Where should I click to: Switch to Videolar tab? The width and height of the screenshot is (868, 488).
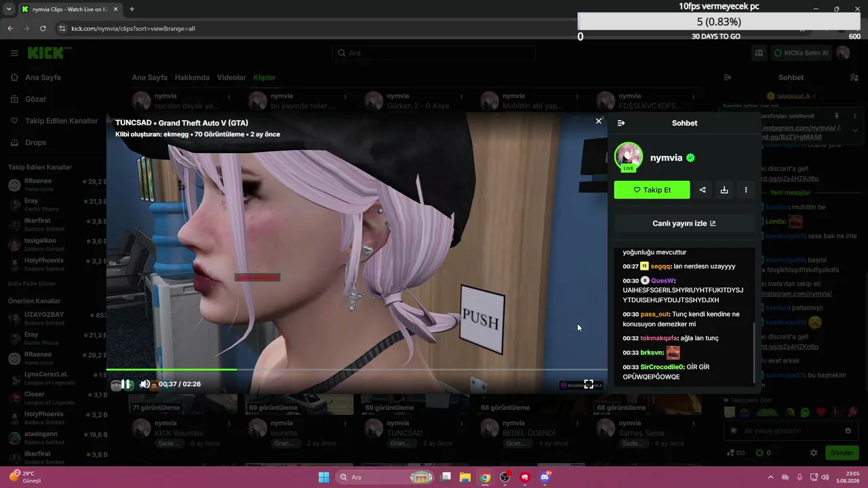[x=231, y=77]
